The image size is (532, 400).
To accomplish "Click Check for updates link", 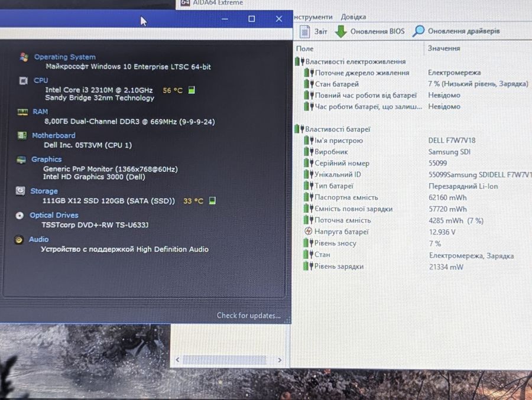I will click(x=249, y=316).
